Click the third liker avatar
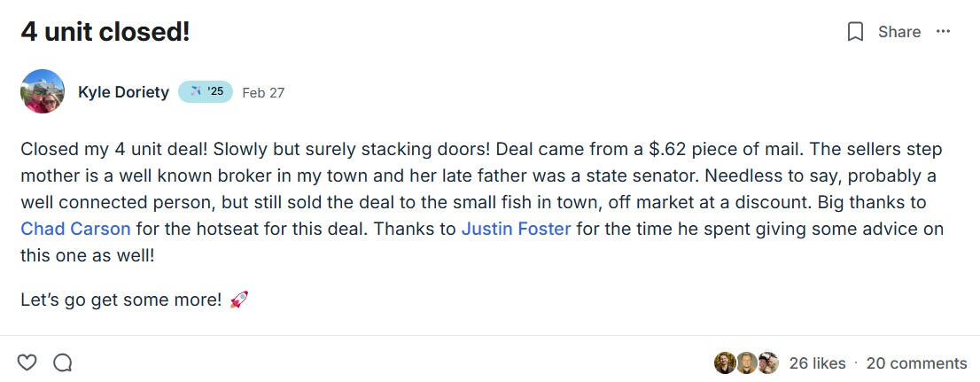Viewport: 980px width, 382px height. [767, 363]
